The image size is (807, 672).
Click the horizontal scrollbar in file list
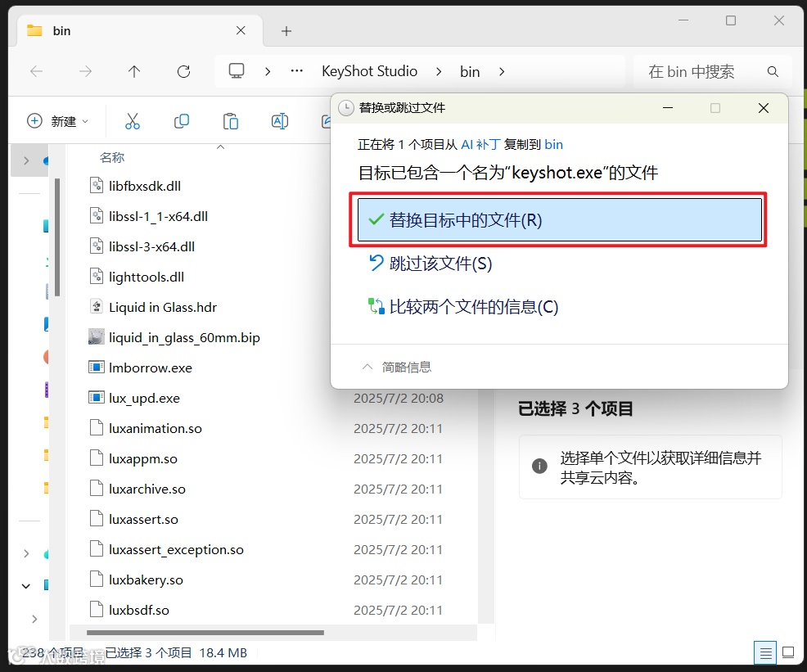[205, 633]
